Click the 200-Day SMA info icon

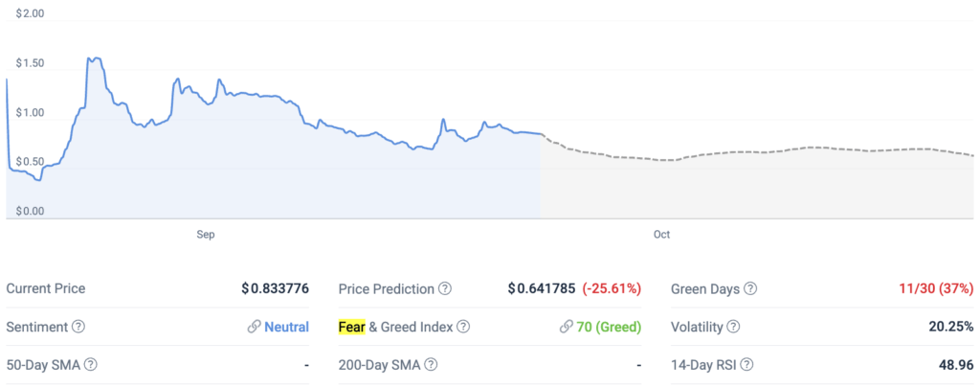[431, 365]
